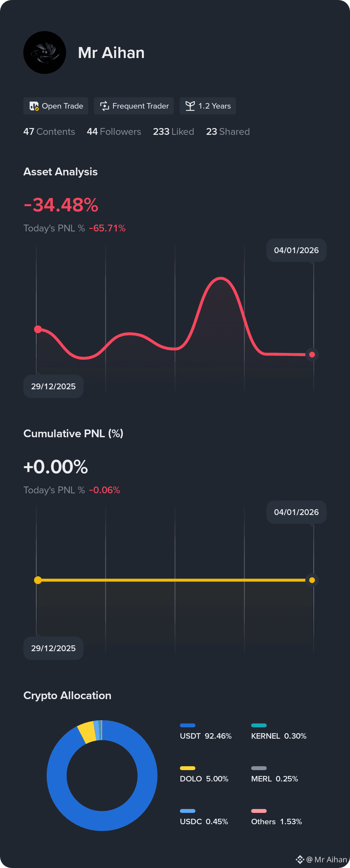This screenshot has height=868, width=350.
Task: Click the Binance logo near the watermark
Action: click(x=300, y=860)
